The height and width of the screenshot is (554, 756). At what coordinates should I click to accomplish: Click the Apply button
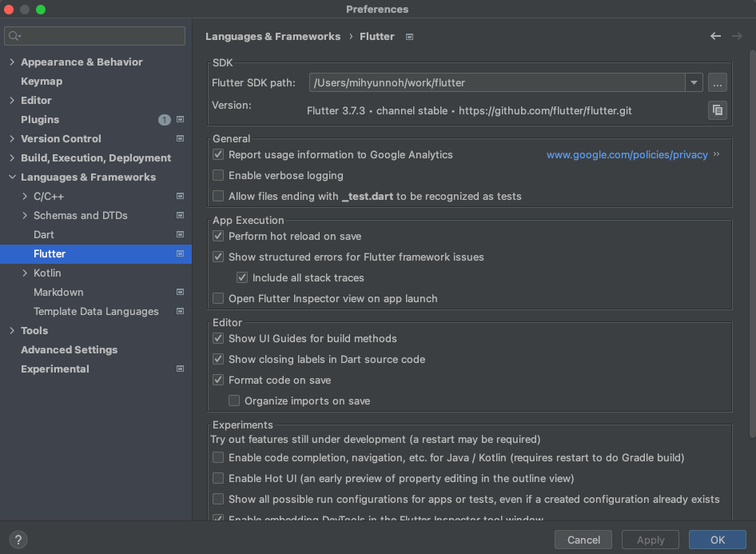coord(651,540)
